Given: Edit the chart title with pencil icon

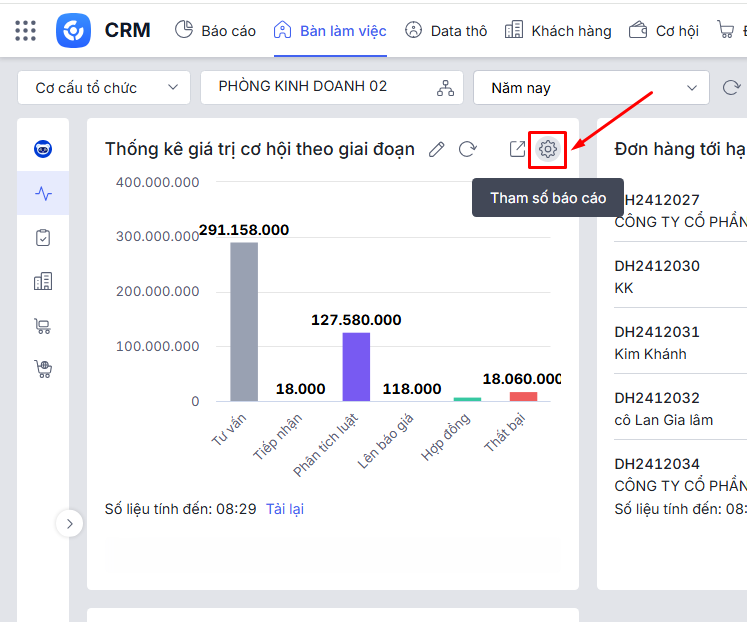Looking at the screenshot, I should click(436, 149).
